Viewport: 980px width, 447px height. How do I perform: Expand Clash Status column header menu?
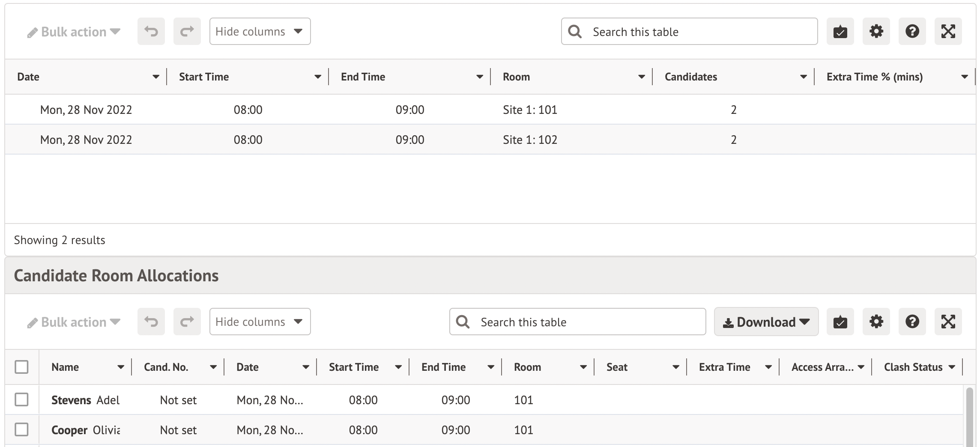[952, 367]
